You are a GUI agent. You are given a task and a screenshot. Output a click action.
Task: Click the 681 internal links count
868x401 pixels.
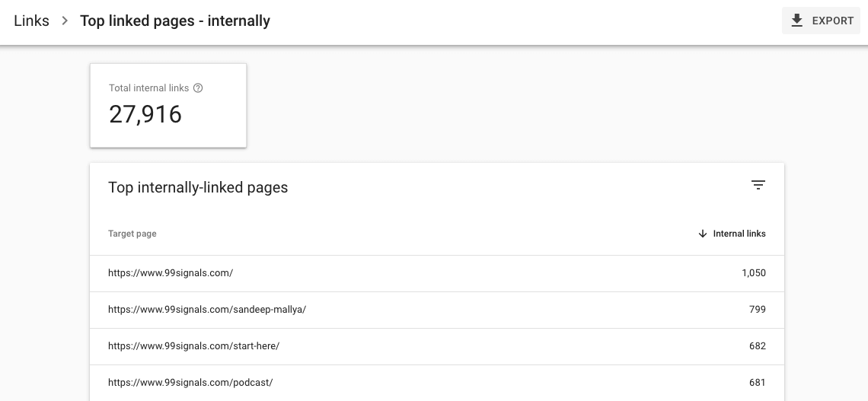pyautogui.click(x=757, y=383)
